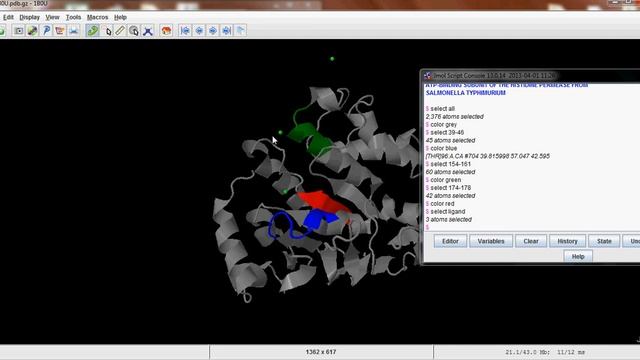This screenshot has width=640, height=360.
Task: Click the memory '21.1/43.0 Mb' status text
Action: tap(527, 352)
